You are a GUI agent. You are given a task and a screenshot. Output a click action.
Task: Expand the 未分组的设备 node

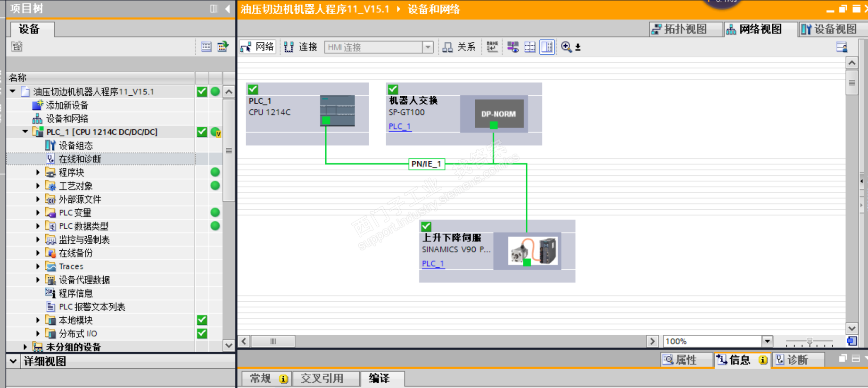[x=25, y=347]
